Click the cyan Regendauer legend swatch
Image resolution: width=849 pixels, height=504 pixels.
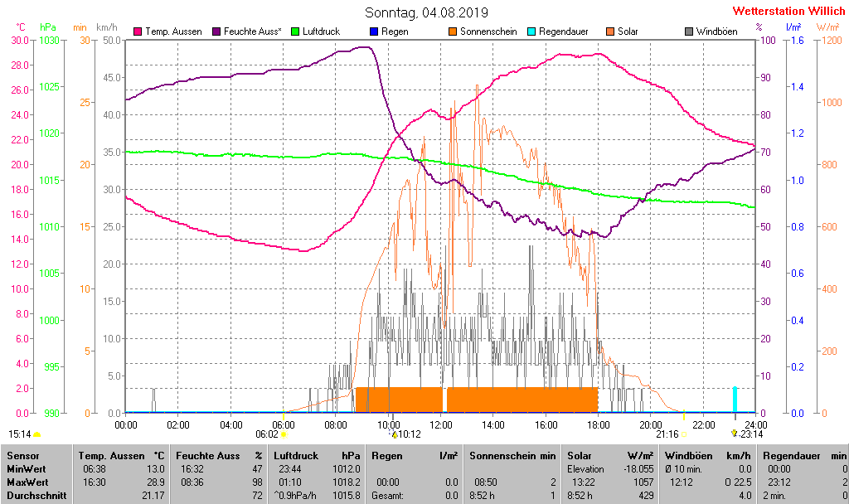point(531,31)
